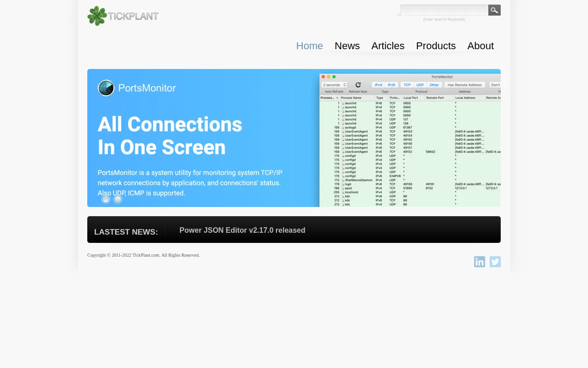The height and width of the screenshot is (368, 588).
Task: Select the first slider pagination dot
Action: click(106, 199)
